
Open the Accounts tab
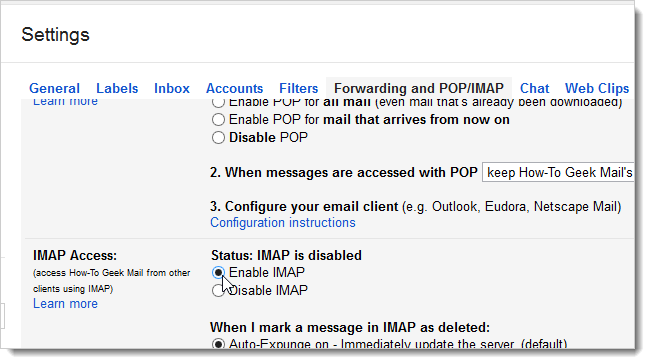pos(234,88)
